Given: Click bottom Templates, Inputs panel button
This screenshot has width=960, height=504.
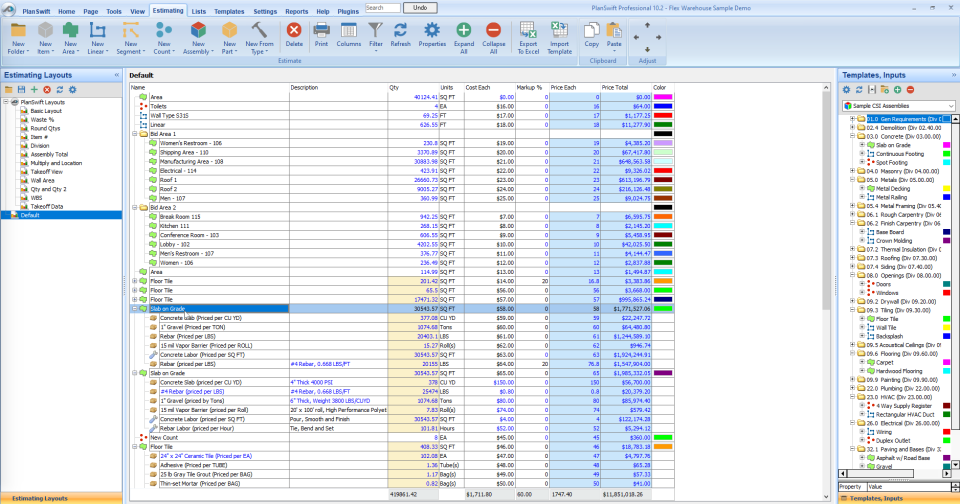Looking at the screenshot, I should click(x=899, y=498).
